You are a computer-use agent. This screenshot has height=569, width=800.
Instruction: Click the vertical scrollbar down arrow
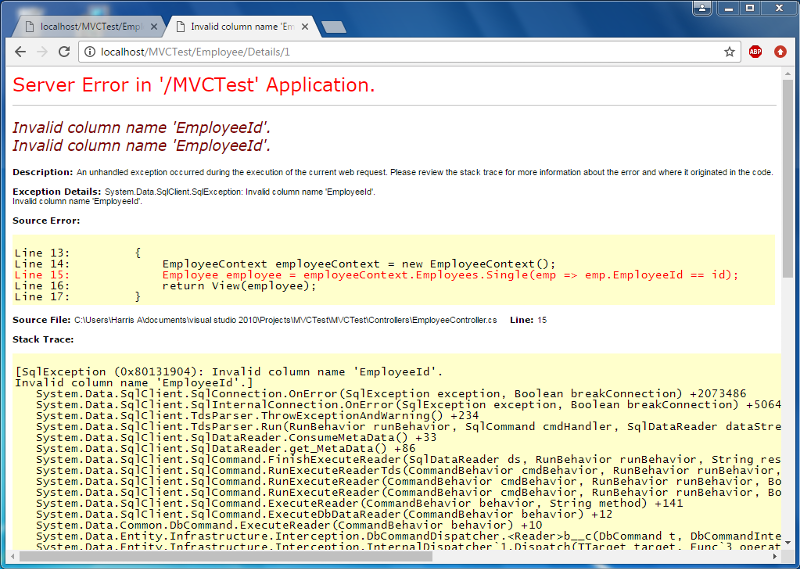[x=788, y=542]
